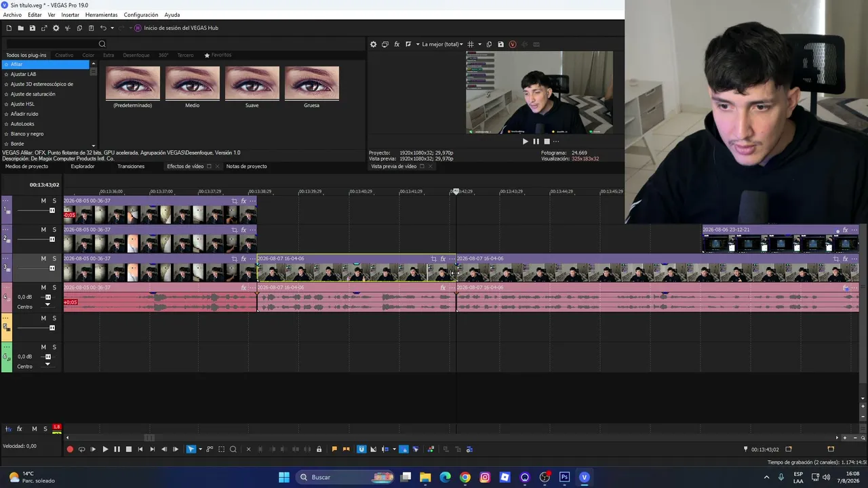868x488 pixels.
Task: Click the Lock event padlock icon
Action: tap(319, 449)
